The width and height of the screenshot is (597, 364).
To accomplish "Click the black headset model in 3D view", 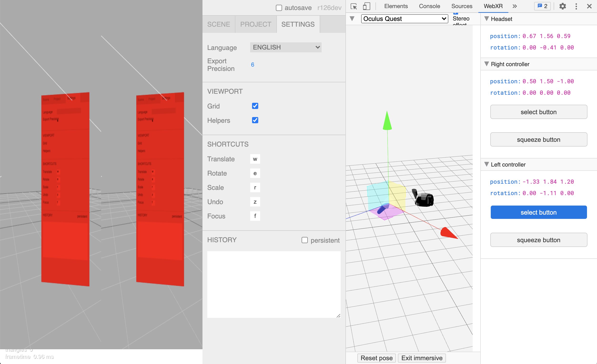I will click(424, 199).
